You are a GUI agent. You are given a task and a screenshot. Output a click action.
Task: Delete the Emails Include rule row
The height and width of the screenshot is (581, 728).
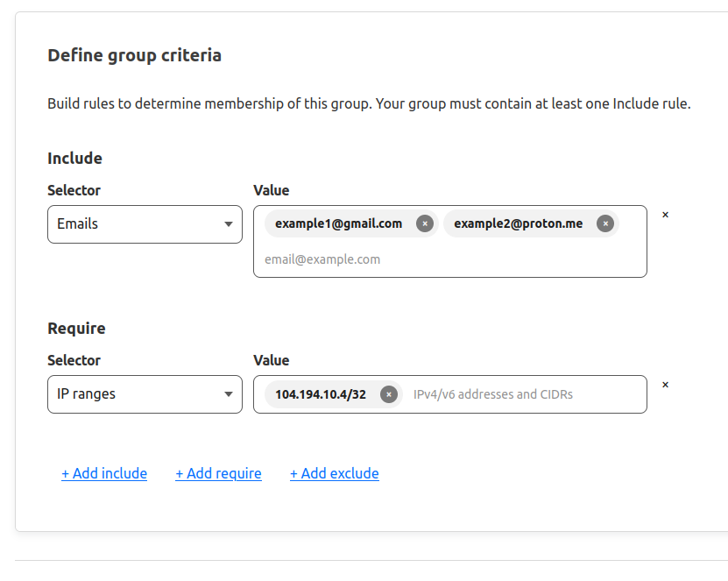pos(665,215)
